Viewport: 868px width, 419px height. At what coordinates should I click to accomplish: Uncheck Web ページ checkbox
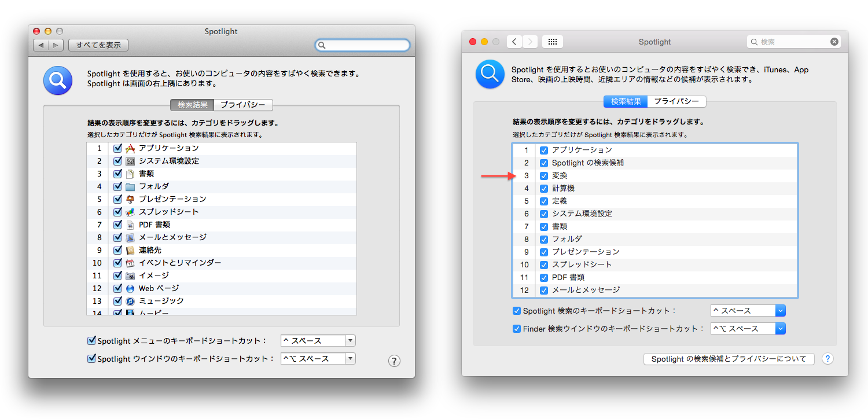tap(118, 289)
